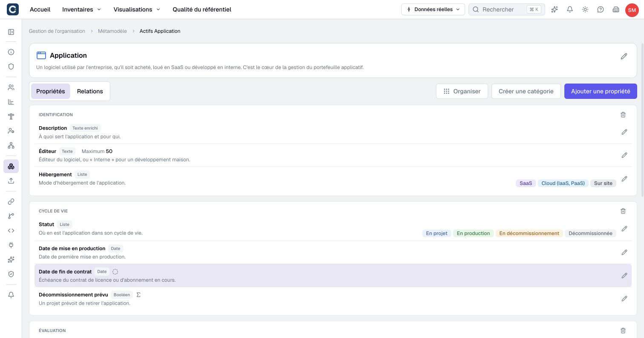The height and width of the screenshot is (338, 644).
Task: Open Qualité du référentiel page
Action: (x=202, y=9)
